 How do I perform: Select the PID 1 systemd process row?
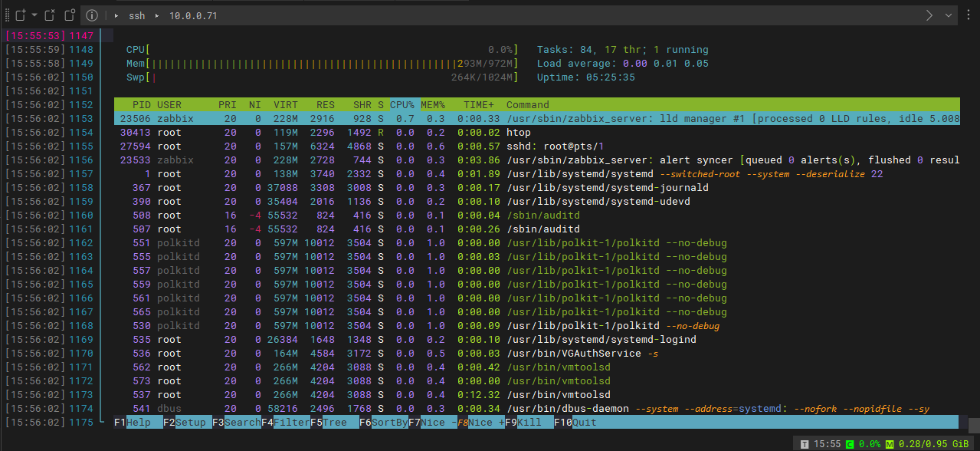(536, 174)
